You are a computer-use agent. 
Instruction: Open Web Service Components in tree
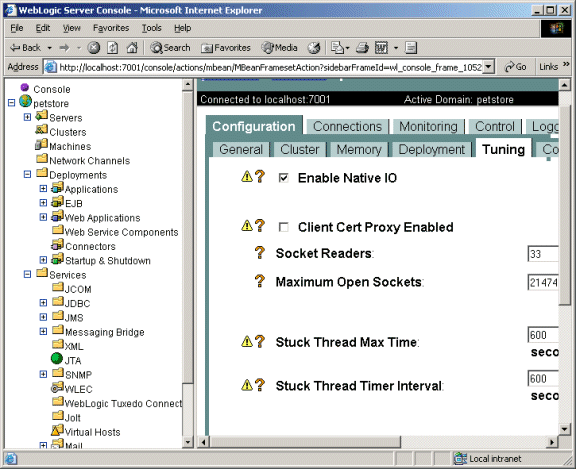click(x=121, y=232)
